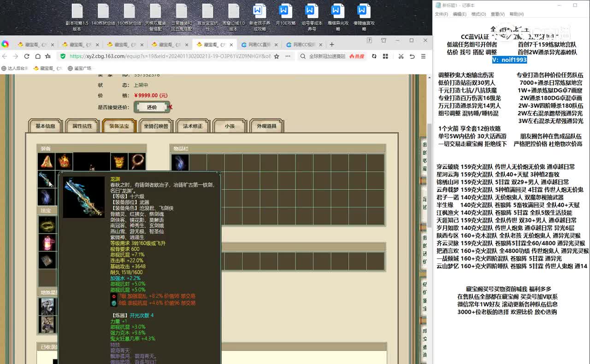The height and width of the screenshot is (364, 590).
Task: Open the 法术修正 tab
Action: point(193,126)
